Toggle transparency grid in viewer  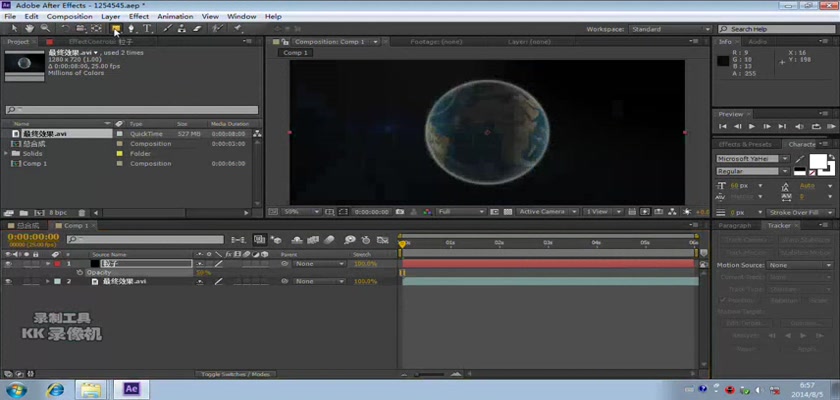click(507, 212)
